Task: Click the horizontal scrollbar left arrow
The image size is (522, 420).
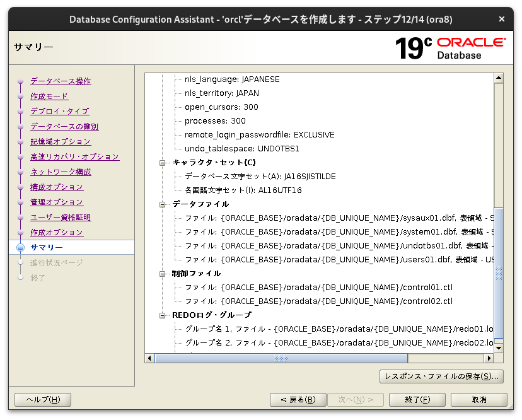Action: [149, 358]
